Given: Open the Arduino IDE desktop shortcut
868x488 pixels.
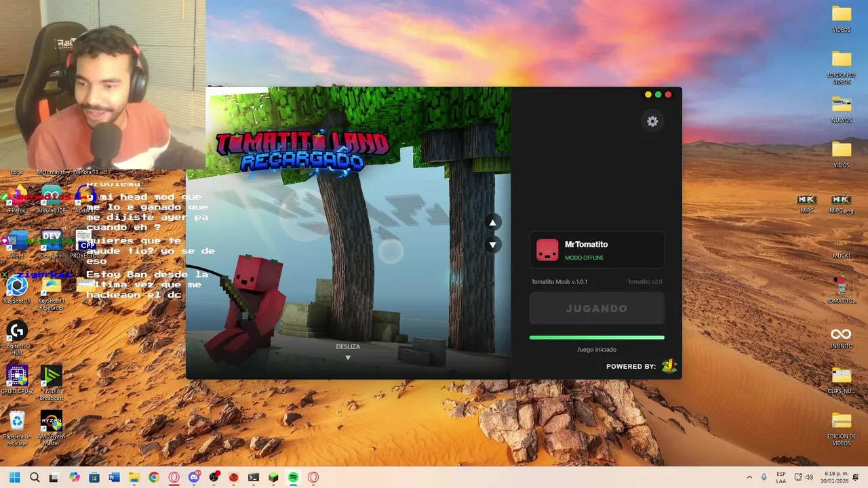Looking at the screenshot, I should (52, 200).
